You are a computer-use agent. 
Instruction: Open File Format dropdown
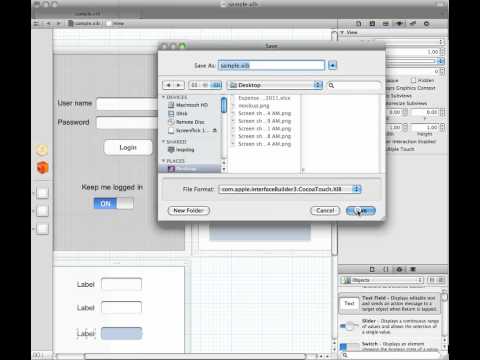click(x=289, y=189)
